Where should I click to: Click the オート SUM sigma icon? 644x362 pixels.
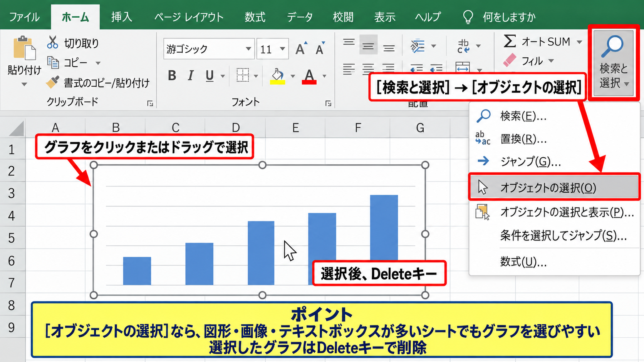[x=510, y=41]
